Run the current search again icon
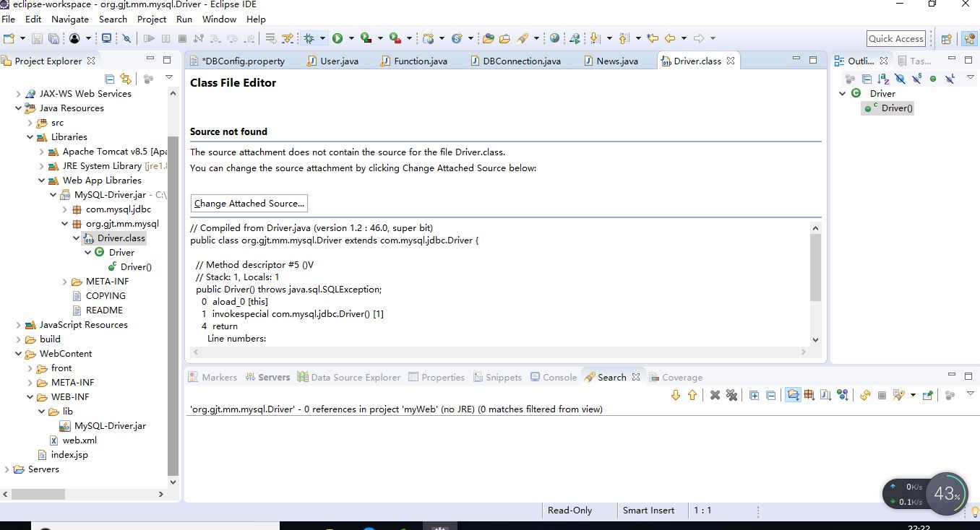 [x=865, y=395]
